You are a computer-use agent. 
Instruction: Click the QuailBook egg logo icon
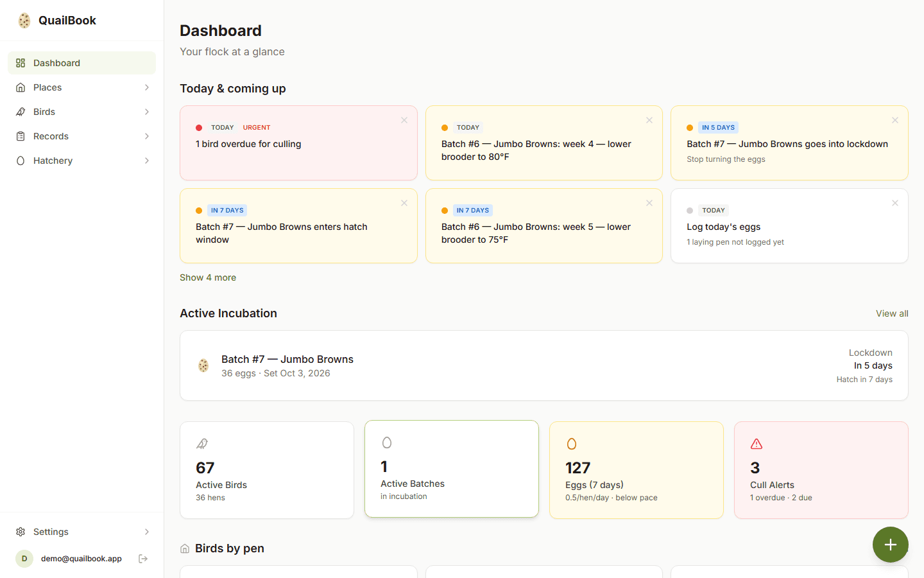[24, 21]
